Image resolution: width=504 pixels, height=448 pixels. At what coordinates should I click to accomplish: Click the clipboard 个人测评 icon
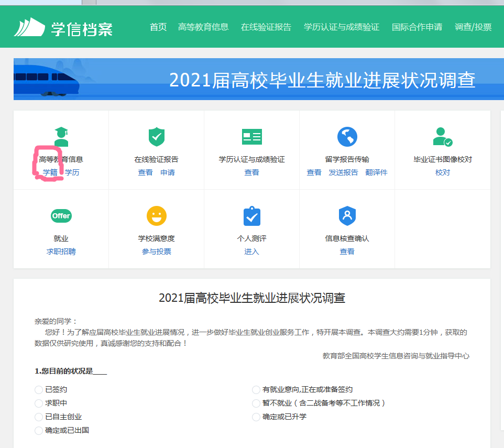point(251,216)
